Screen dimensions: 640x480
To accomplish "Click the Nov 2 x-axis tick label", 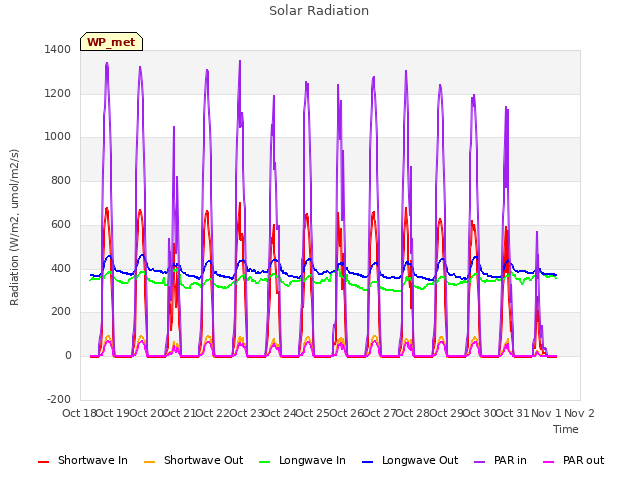I will point(580,413).
